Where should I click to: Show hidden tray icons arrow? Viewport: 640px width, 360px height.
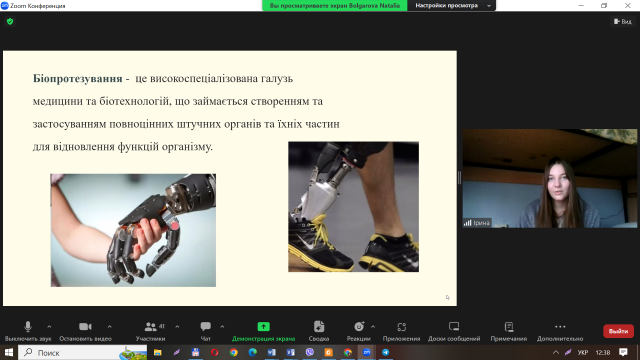coord(556,352)
